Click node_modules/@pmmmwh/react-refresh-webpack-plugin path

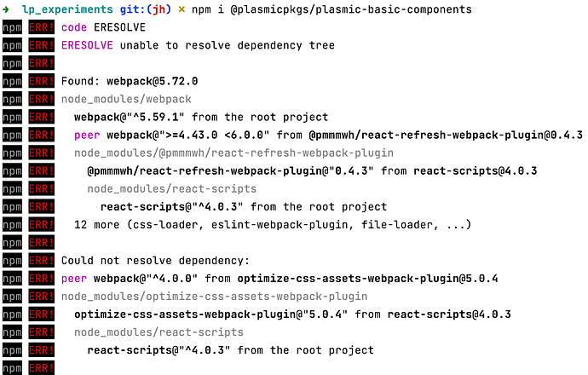(x=233, y=153)
